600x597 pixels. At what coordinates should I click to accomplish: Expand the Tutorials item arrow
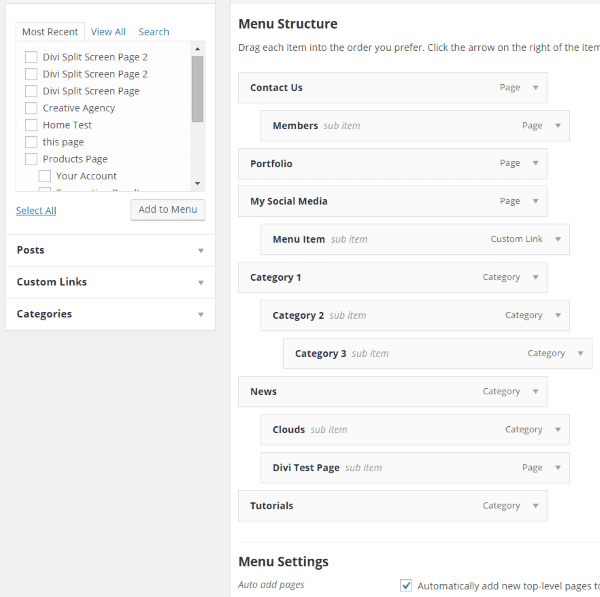536,506
